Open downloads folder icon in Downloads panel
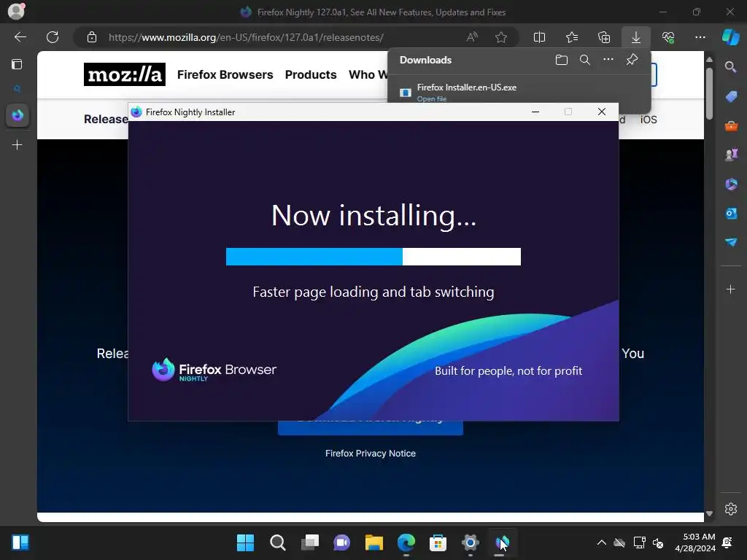The width and height of the screenshot is (747, 560). pos(562,60)
